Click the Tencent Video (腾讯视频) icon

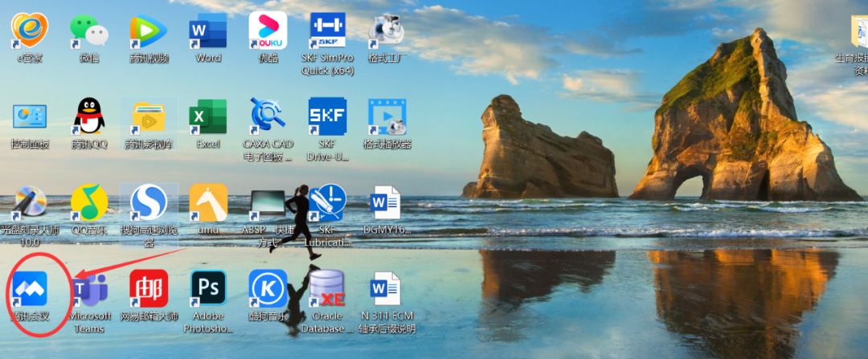click(x=149, y=31)
